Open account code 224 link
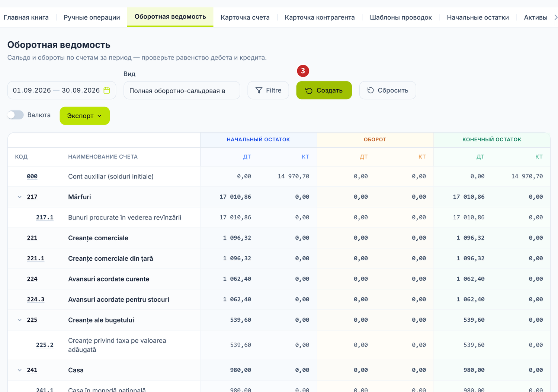 click(32, 279)
